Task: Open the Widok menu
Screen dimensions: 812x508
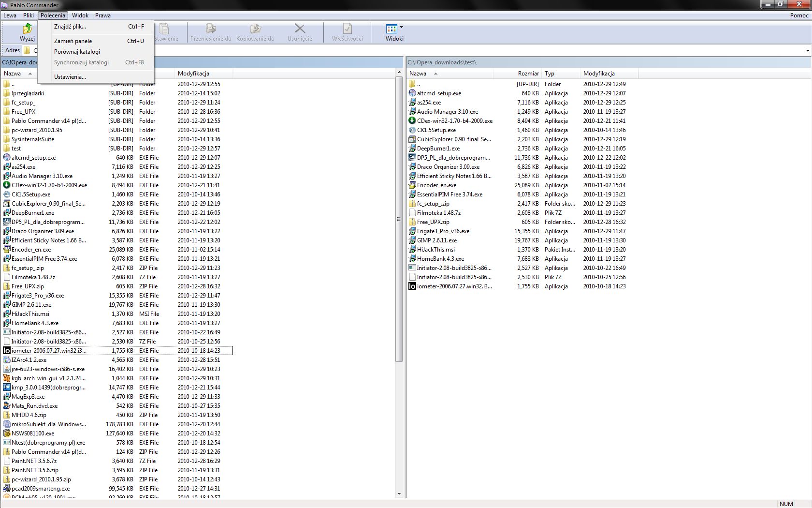Action: 80,15
